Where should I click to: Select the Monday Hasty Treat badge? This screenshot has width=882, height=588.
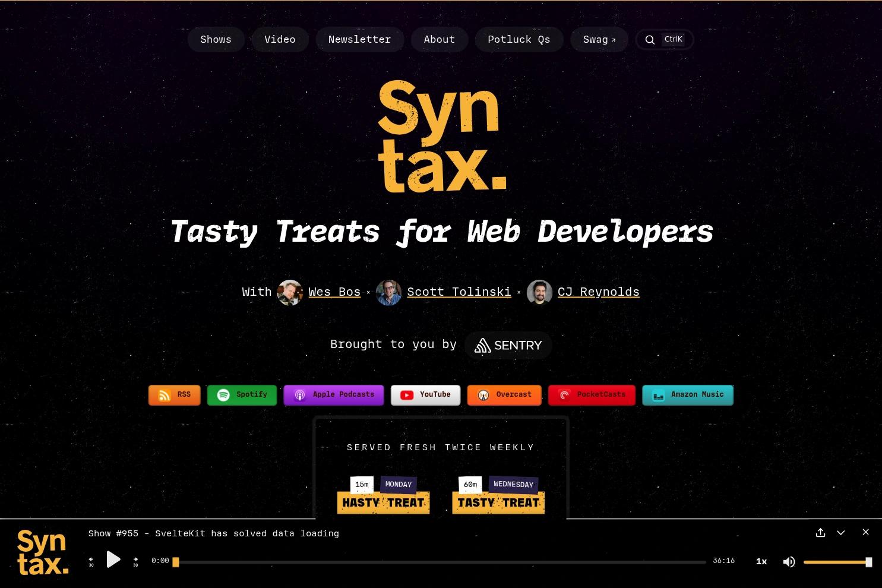[384, 495]
